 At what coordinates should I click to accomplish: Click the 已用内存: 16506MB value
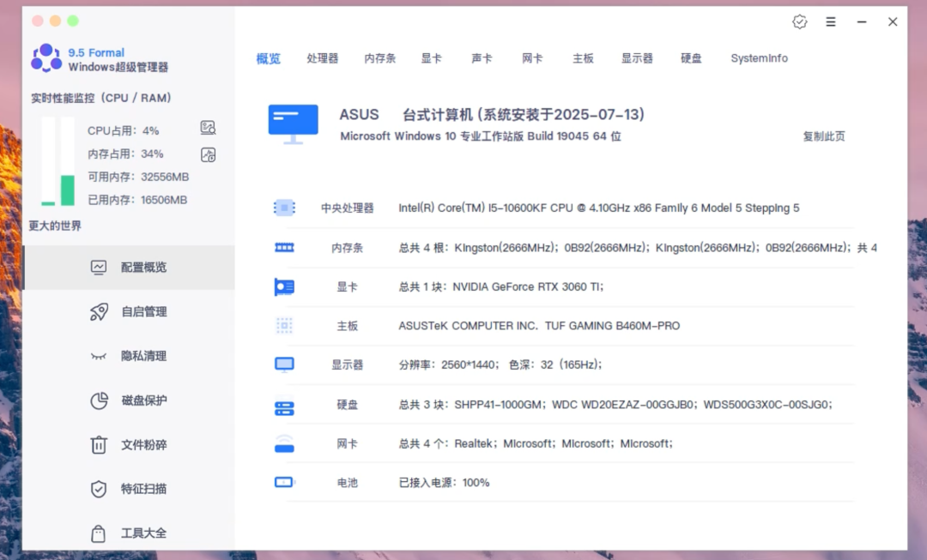tap(137, 200)
